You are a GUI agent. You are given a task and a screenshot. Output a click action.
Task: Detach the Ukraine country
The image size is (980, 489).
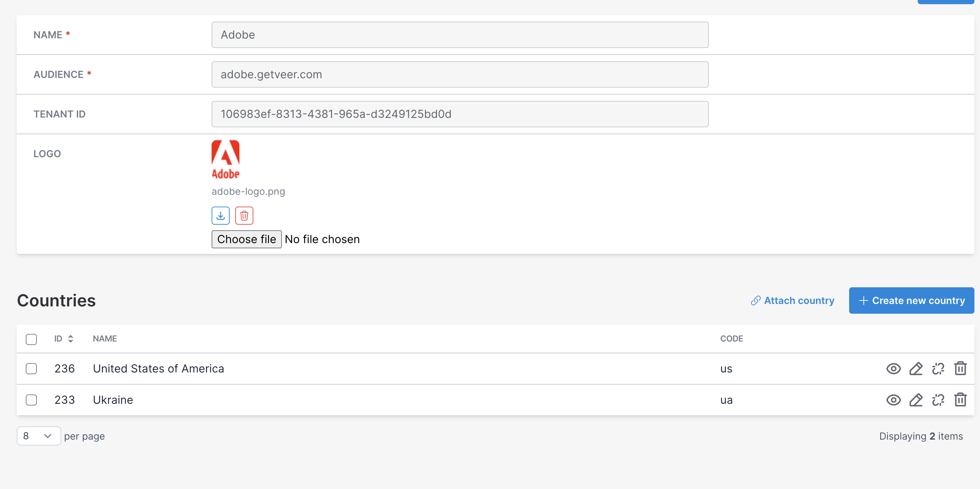(938, 400)
